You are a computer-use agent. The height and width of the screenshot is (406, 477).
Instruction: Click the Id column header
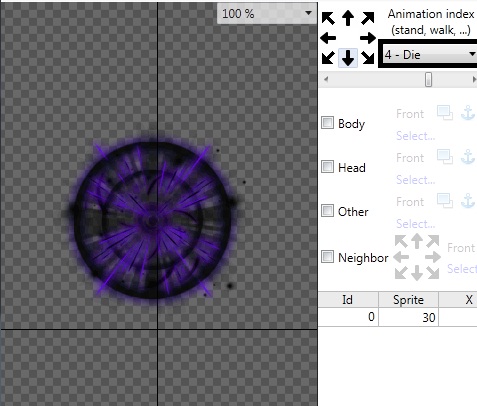coord(348,299)
